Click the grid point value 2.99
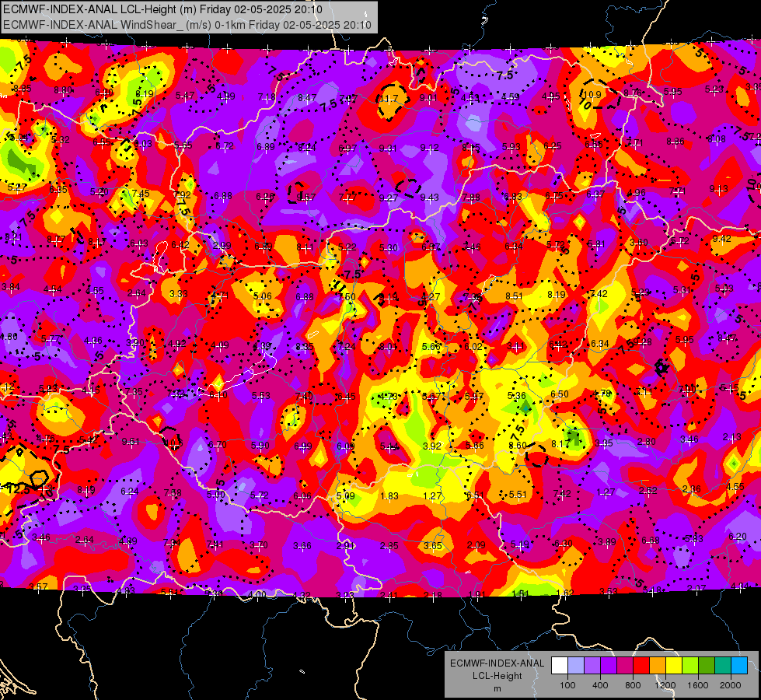This screenshot has height=700, width=761. 222,245
